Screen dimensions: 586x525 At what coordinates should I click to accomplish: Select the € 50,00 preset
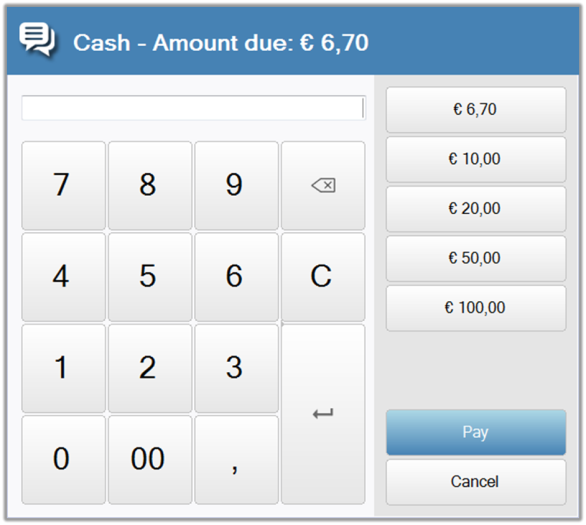click(476, 259)
